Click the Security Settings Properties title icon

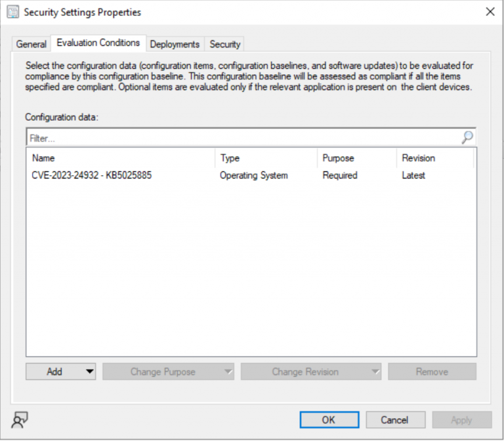13,12
